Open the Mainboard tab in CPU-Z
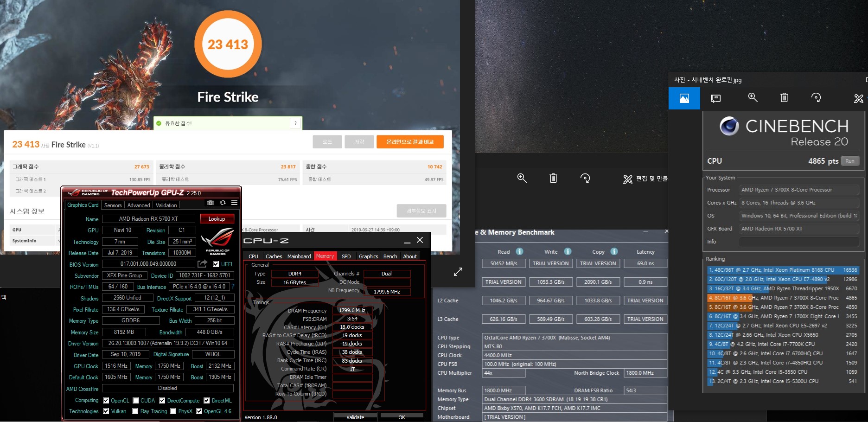This screenshot has height=422, width=868. point(299,256)
